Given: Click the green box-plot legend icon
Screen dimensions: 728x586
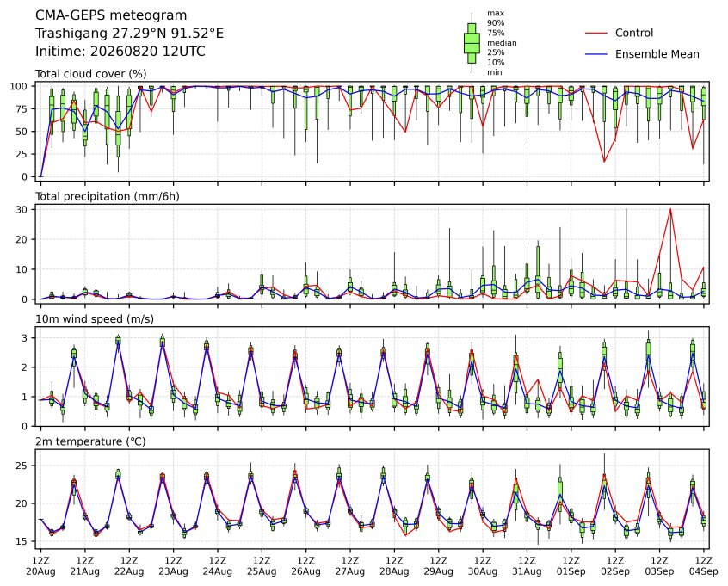Looking at the screenshot, I should point(472,43).
